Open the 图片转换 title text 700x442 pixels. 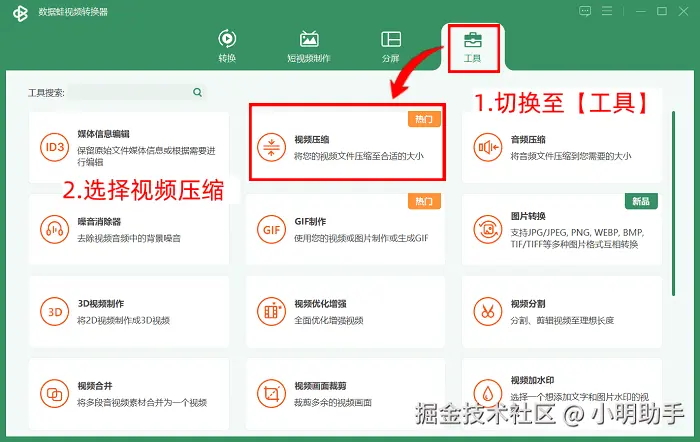pyautogui.click(x=528, y=217)
